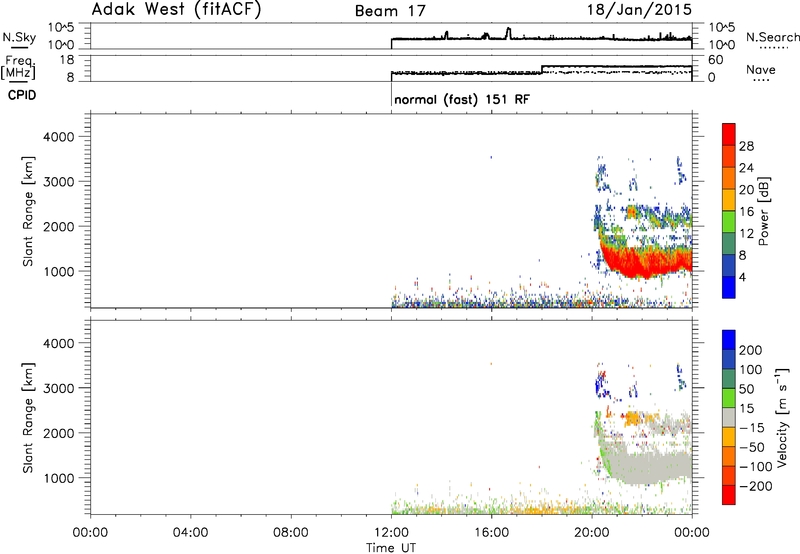Pick the light green 12–16 dB Power colorbar segment

[729, 222]
